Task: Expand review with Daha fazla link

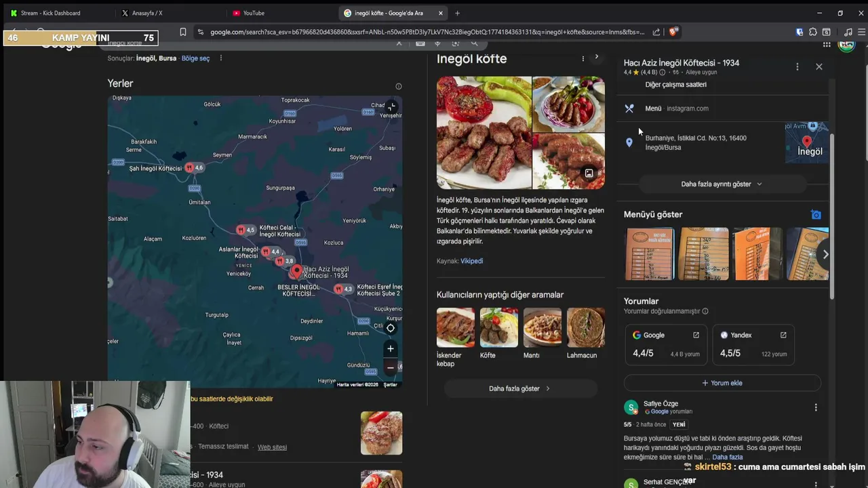Action: (x=727, y=457)
